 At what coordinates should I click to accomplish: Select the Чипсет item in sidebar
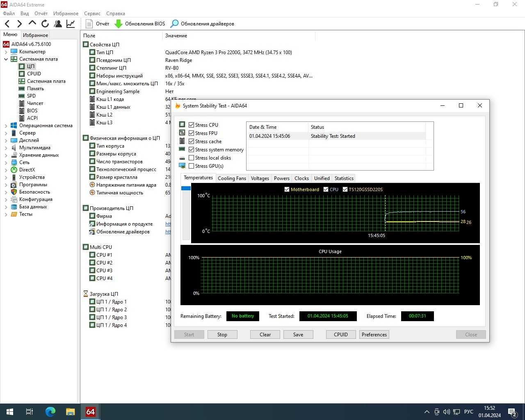(x=35, y=103)
